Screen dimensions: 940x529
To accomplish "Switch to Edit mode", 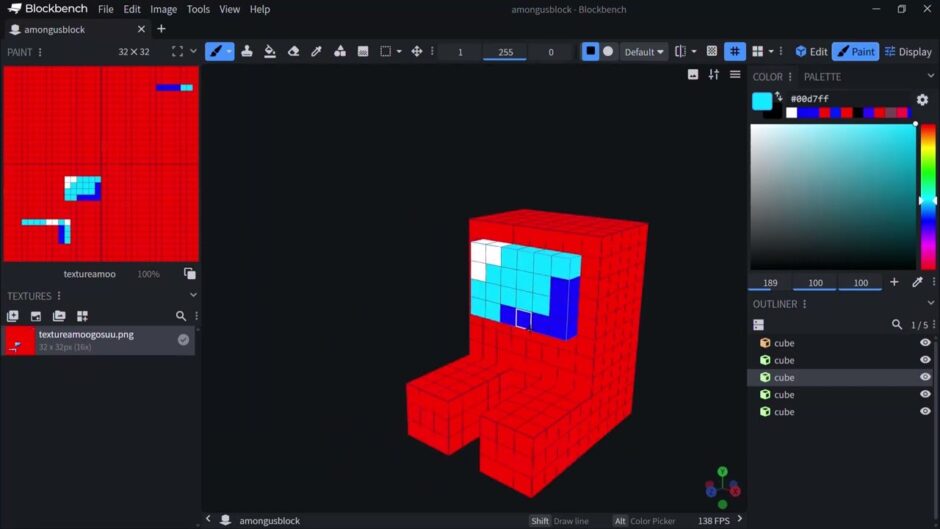I will 811,52.
